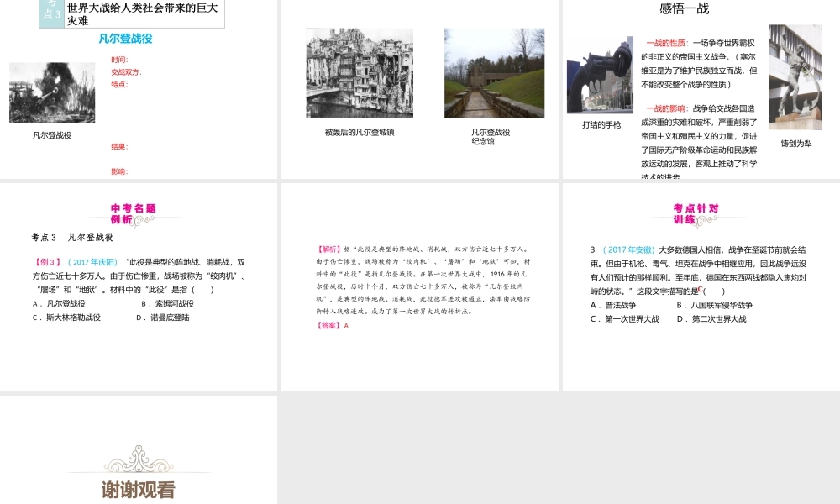Click the 谢谢观看 text
840x504 pixels.
[x=139, y=490]
